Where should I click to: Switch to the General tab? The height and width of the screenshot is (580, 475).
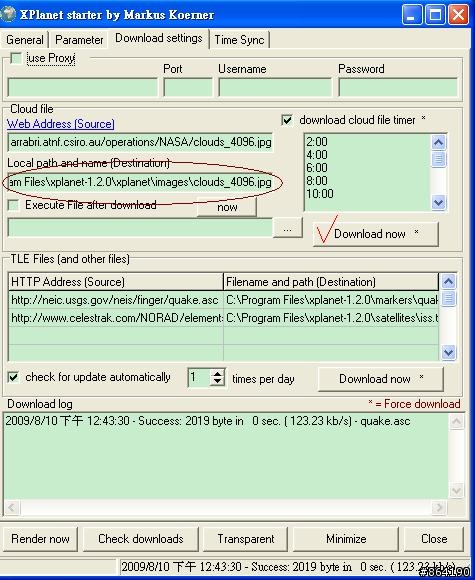25,40
